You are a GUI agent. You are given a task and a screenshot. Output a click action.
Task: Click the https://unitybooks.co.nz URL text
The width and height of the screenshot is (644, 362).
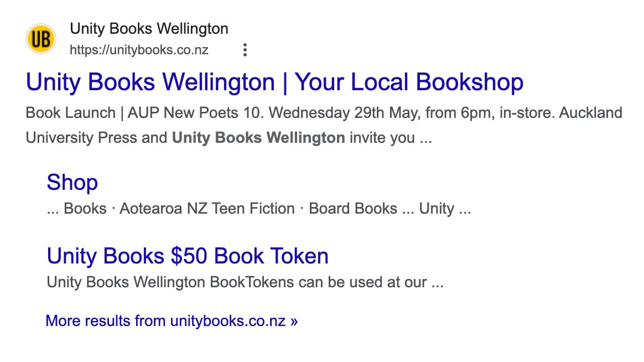coord(139,50)
